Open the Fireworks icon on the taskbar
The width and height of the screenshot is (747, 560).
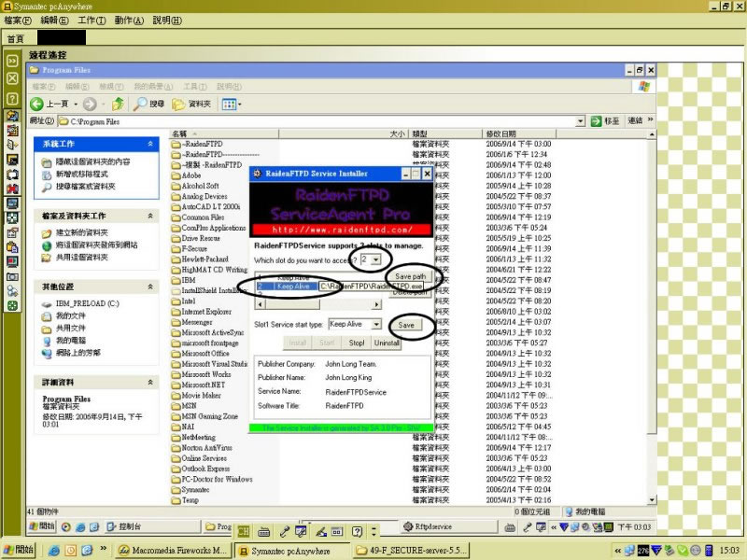(x=124, y=550)
